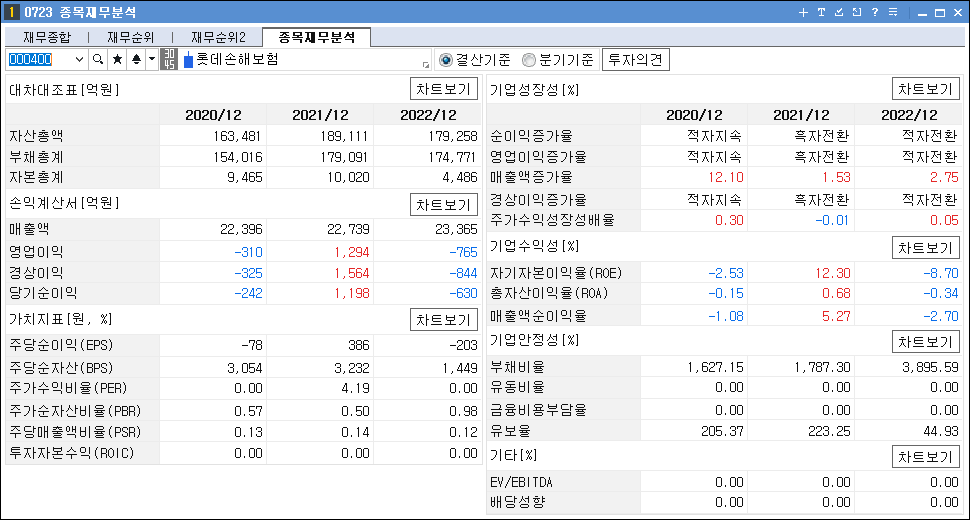Click the spade icon beside the star

pos(136,59)
